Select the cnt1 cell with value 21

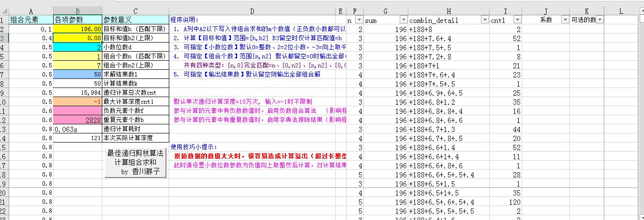click(x=506, y=65)
